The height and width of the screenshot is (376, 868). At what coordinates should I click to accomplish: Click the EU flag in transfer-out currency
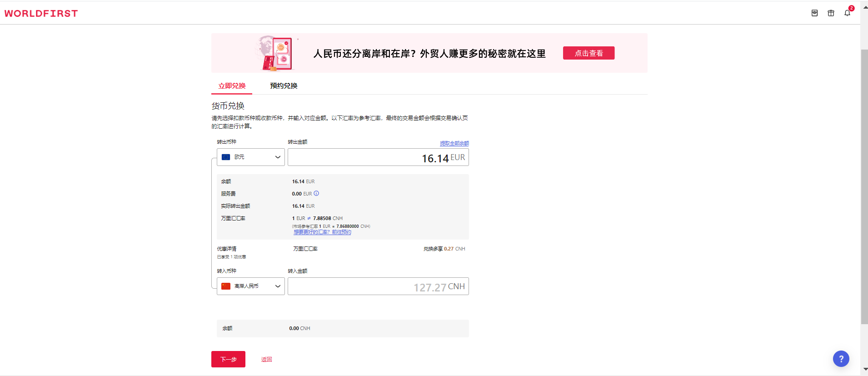pos(226,157)
